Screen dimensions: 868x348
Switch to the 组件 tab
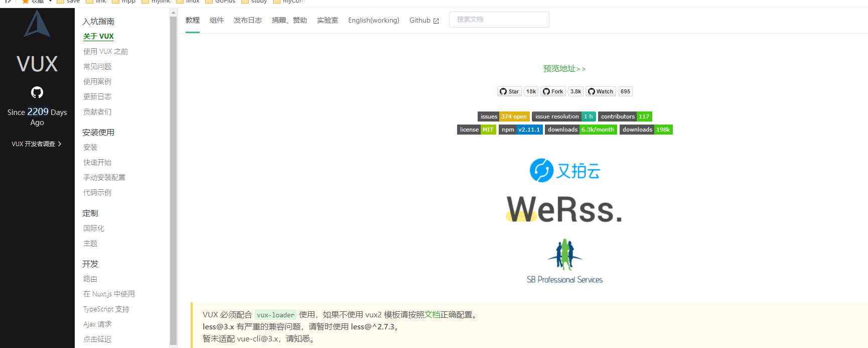(217, 21)
